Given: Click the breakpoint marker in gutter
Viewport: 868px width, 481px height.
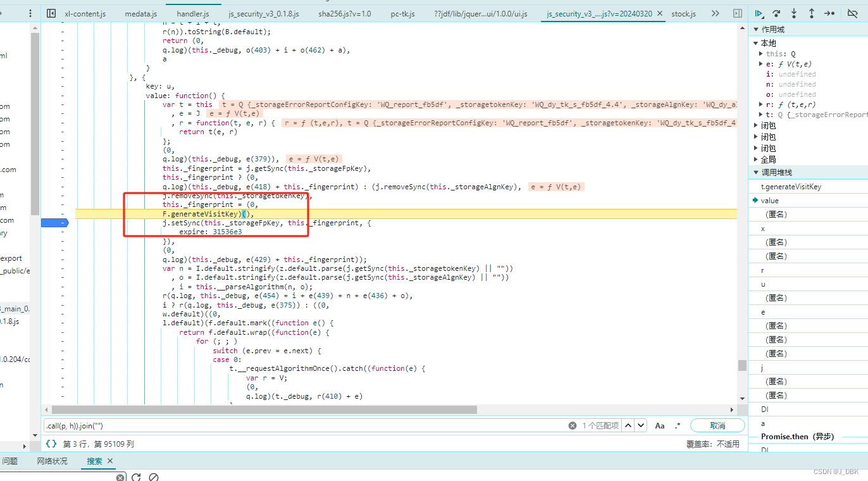Looking at the screenshot, I should (x=55, y=223).
